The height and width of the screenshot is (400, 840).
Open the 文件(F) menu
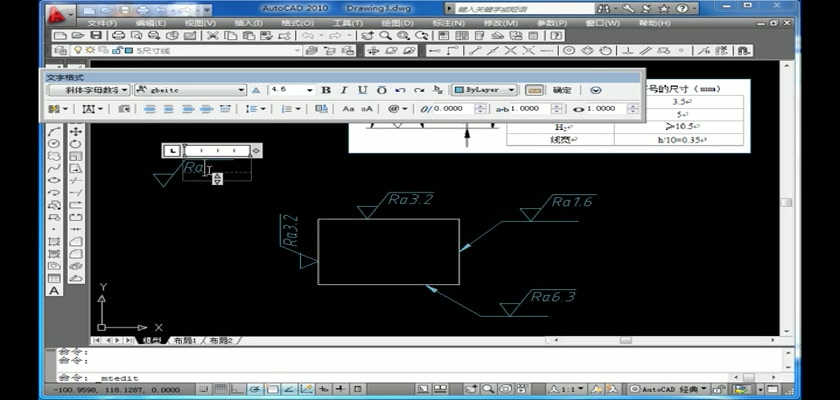click(102, 23)
